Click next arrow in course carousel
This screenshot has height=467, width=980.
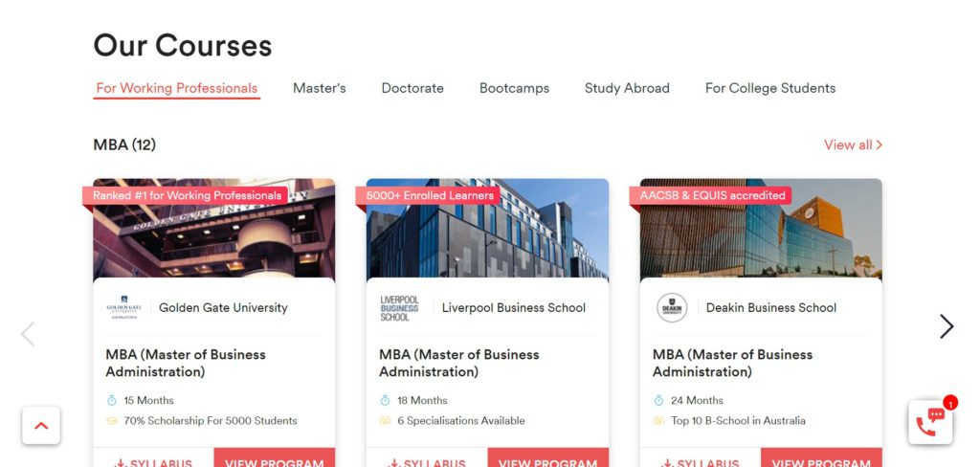(x=947, y=326)
